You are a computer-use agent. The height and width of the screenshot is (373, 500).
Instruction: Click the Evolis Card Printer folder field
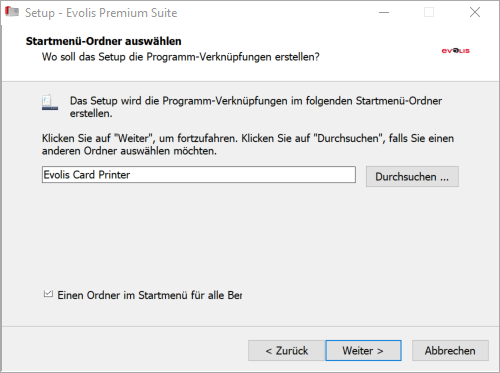(x=199, y=175)
